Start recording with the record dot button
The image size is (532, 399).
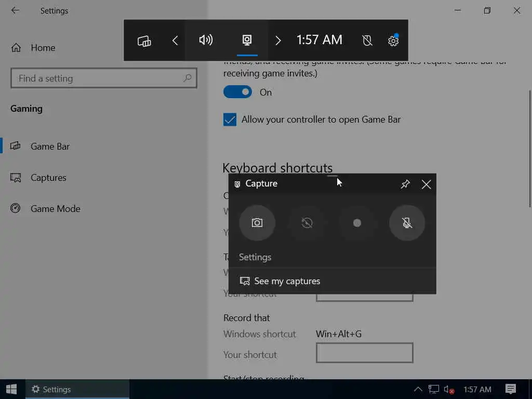(357, 223)
